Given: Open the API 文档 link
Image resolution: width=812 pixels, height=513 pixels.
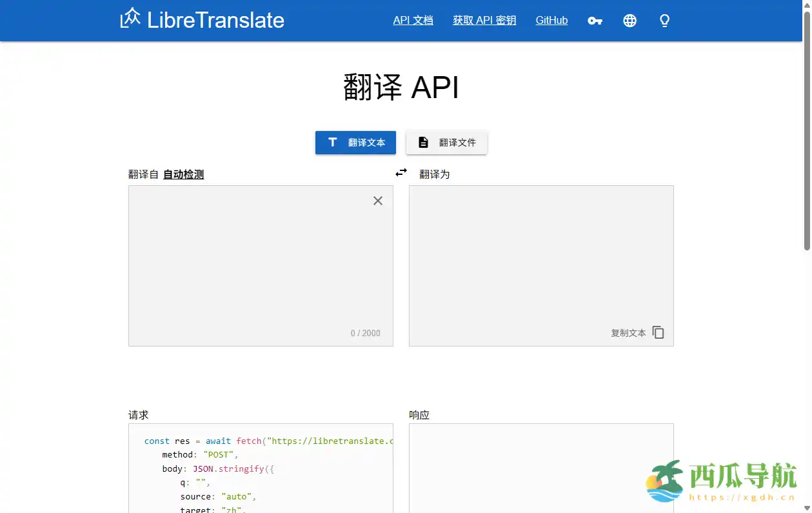Looking at the screenshot, I should [413, 20].
